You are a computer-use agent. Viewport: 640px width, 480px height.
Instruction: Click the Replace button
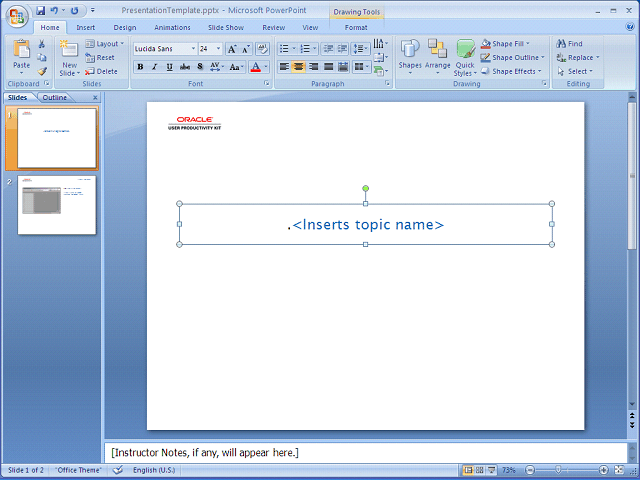coord(578,58)
